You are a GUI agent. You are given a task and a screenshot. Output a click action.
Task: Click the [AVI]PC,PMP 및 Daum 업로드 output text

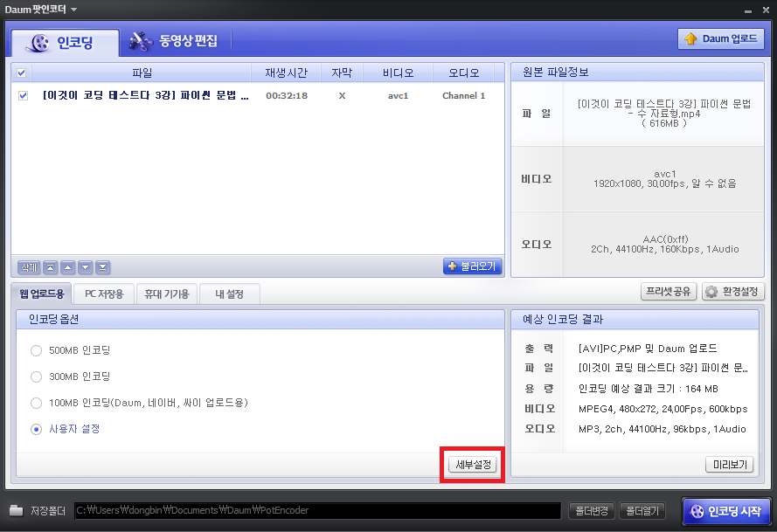point(648,349)
